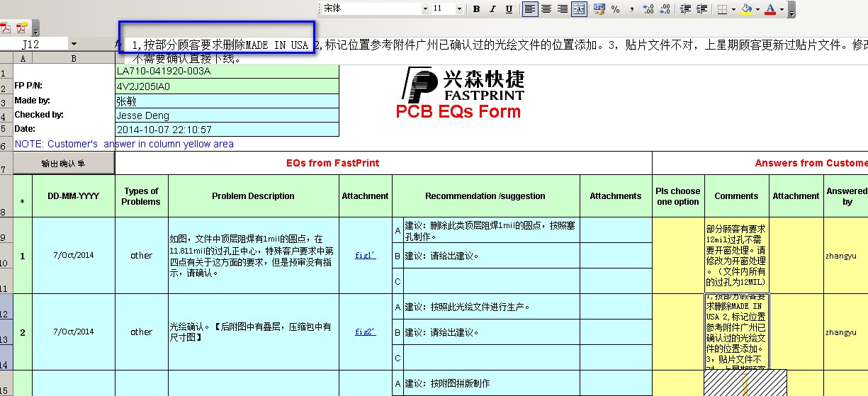The image size is (868, 396).
Task: Click the Adobe PDF convert icon
Action: 6,29
